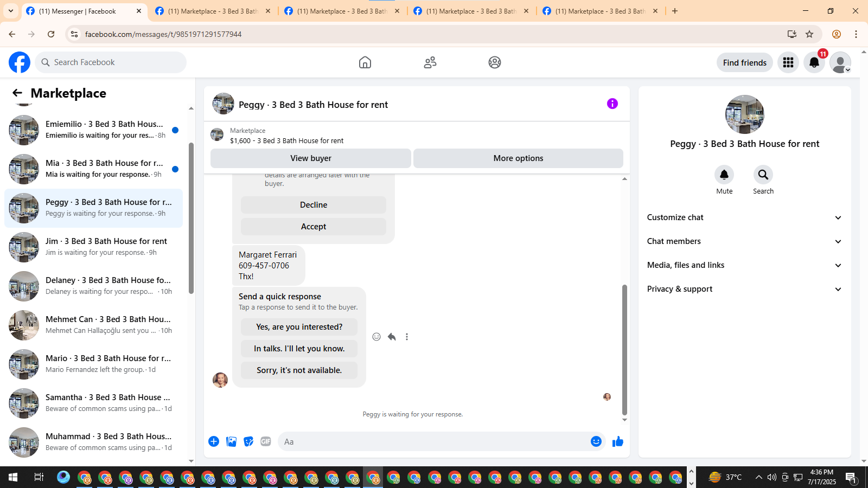Image resolution: width=868 pixels, height=488 pixels.
Task: Expand the Privacy & support section
Action: click(745, 289)
